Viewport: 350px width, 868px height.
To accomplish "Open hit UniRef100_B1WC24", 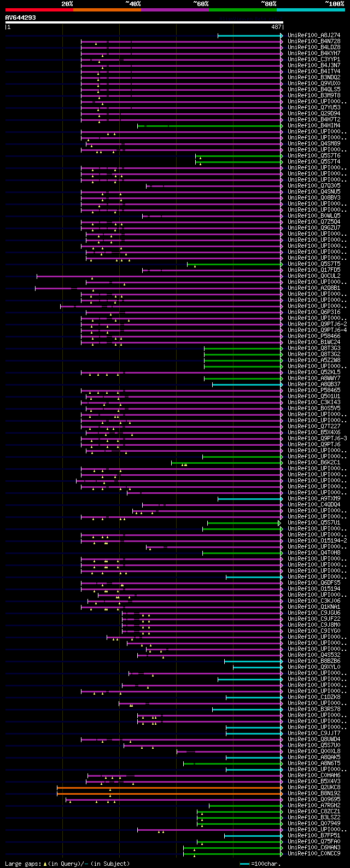I will (x=314, y=342).
